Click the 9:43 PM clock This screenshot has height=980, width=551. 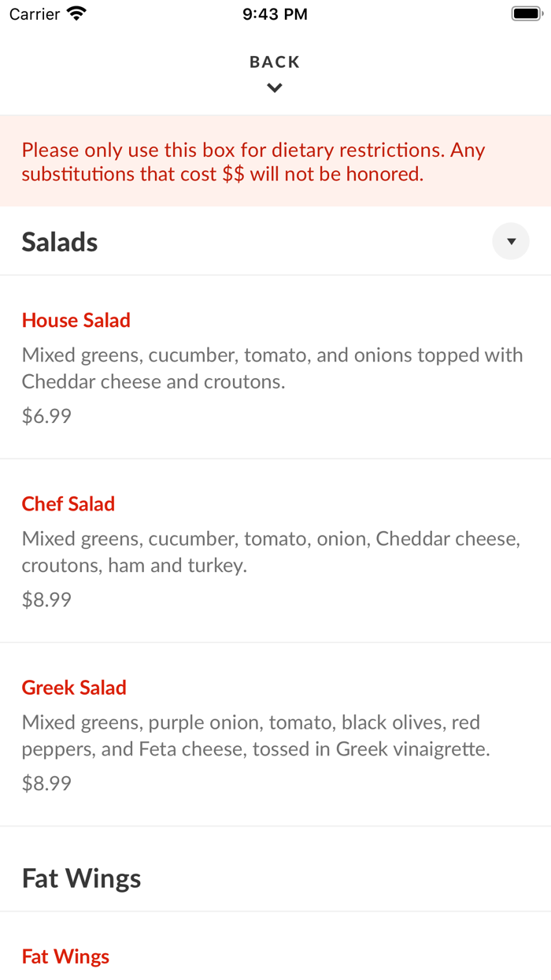[275, 14]
